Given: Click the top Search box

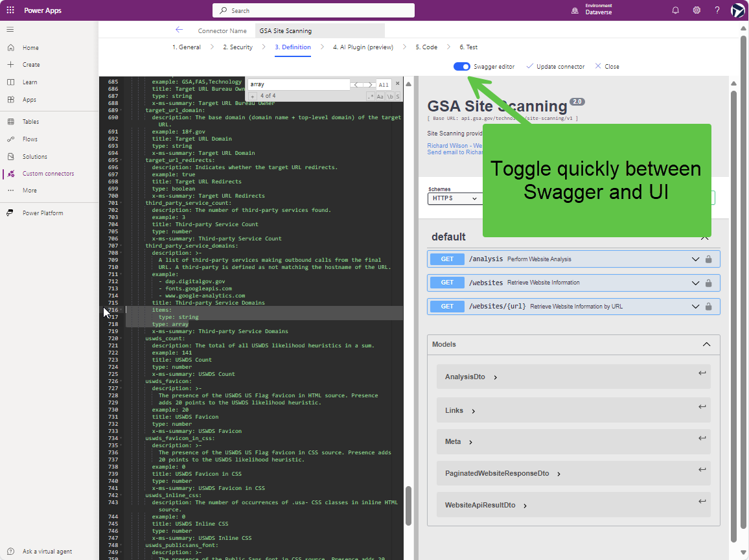Looking at the screenshot, I should coord(314,10).
